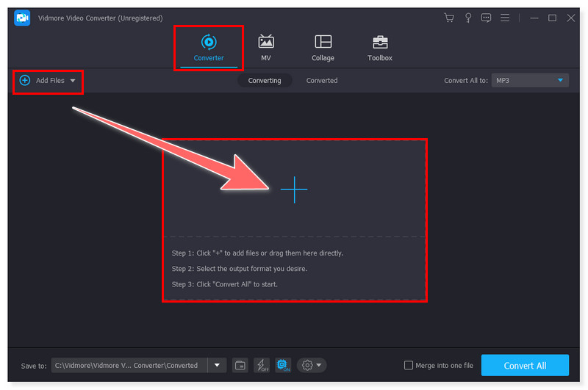Toggle the lightning high-speed conversion icon
Viewport: 588px width, 390px height.
click(261, 365)
